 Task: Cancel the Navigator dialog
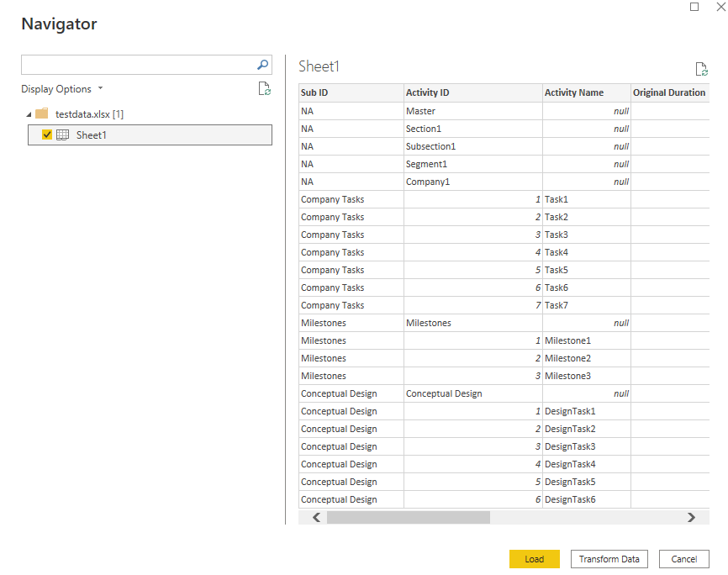coord(683,559)
